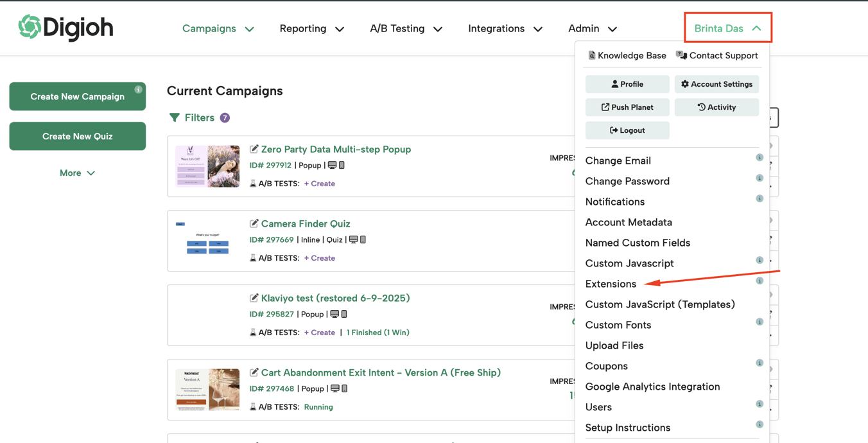This screenshot has width=868, height=443.
Task: Click info icon beside Coupons
Action: tap(759, 363)
